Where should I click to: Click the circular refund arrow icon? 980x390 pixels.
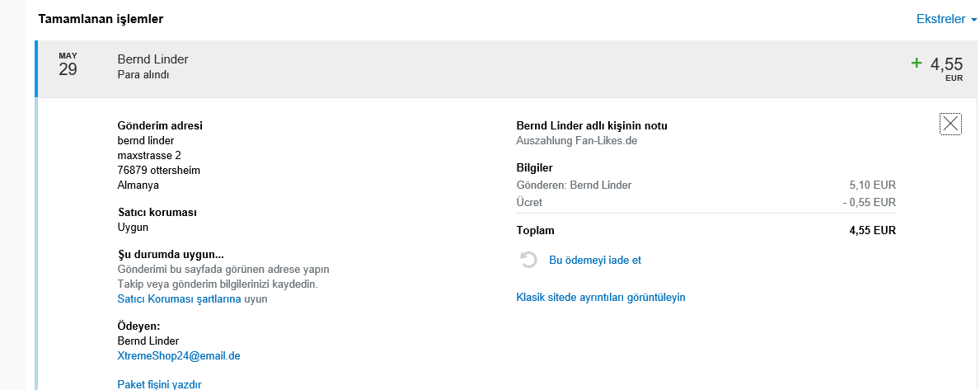coord(528,261)
